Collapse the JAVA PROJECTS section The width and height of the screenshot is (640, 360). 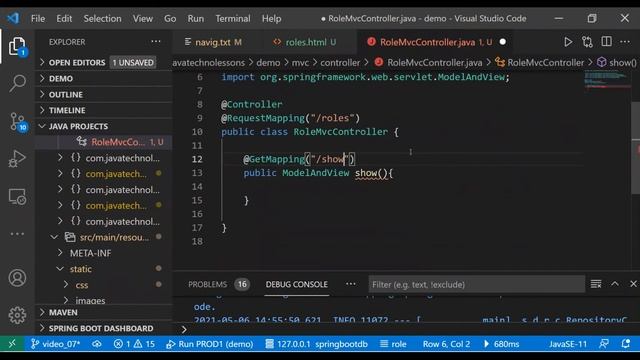[104, 126]
